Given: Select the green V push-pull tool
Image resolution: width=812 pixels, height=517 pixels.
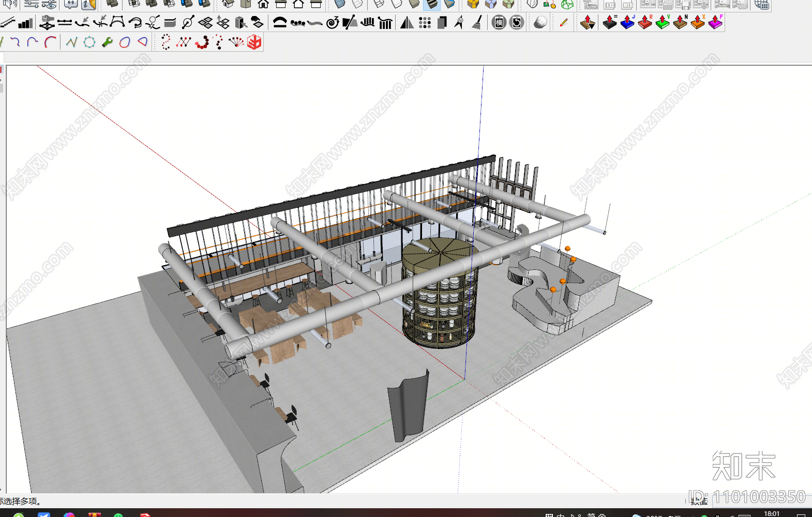Looking at the screenshot, I should pos(663,22).
